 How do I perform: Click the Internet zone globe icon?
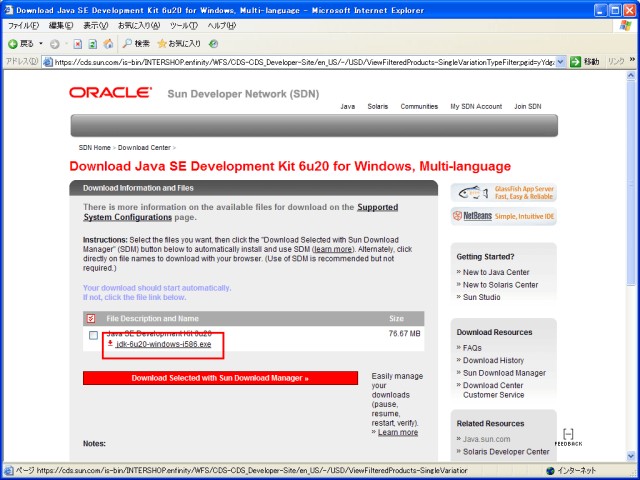[x=550, y=471]
